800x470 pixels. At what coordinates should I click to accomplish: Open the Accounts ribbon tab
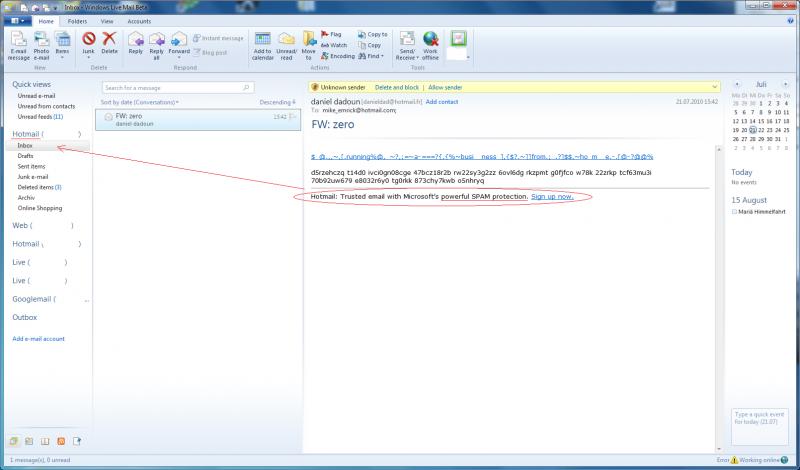[139, 20]
